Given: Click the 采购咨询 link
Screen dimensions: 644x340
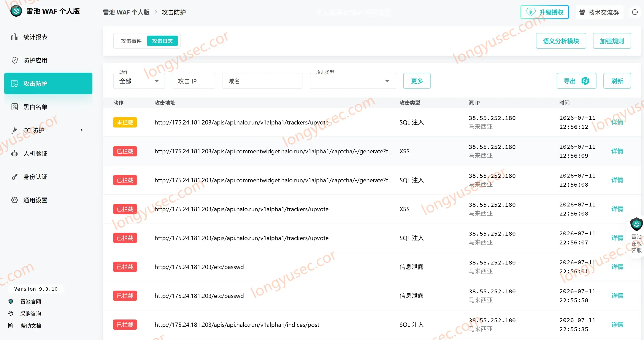Looking at the screenshot, I should [30, 313].
